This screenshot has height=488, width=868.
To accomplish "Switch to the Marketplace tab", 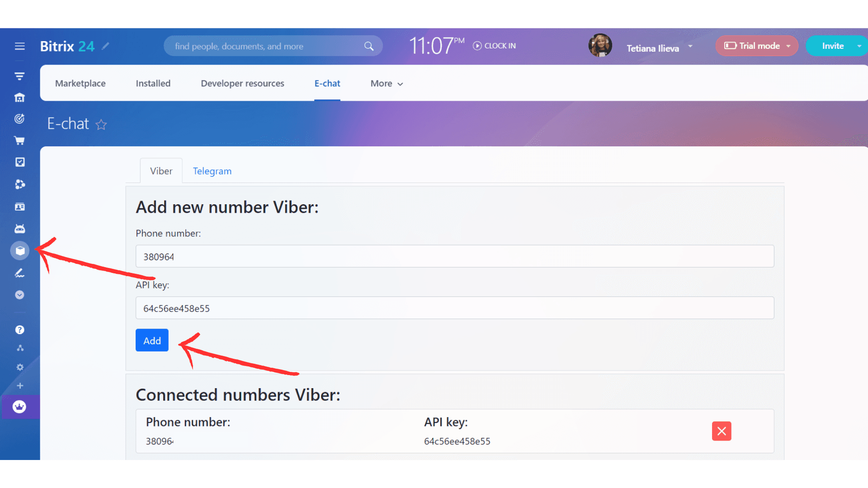I will pos(80,84).
